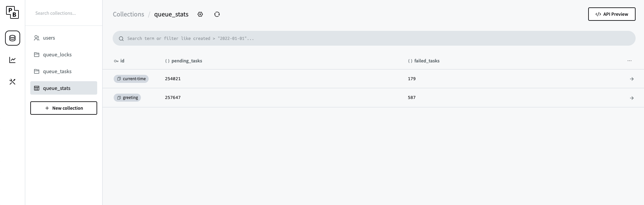Sort by the failed_tasks column header
The image size is (644, 205).
424,61
